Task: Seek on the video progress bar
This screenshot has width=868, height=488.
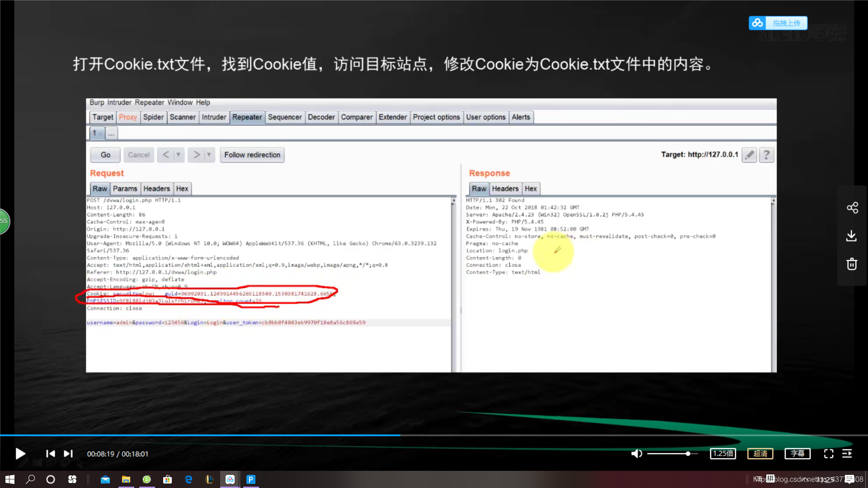Action: click(434, 435)
